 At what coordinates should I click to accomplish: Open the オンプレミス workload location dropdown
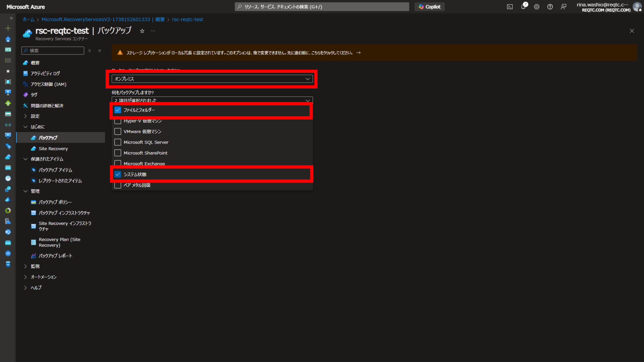[212, 79]
